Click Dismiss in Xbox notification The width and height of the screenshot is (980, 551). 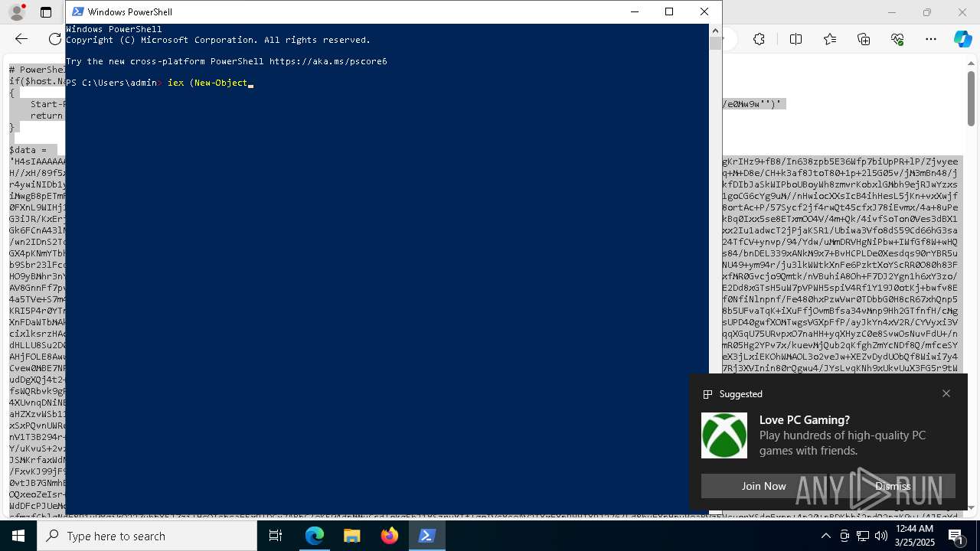click(893, 486)
